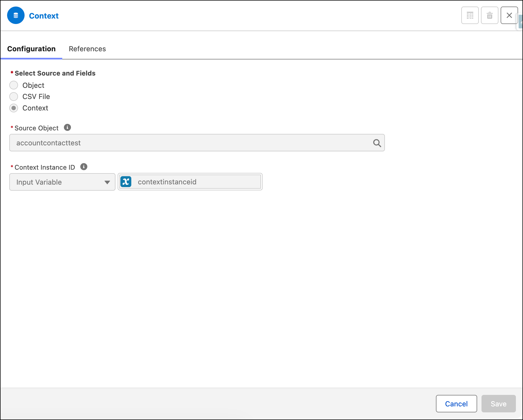Close the Context panel with X
Screen dimensions: 523x420
click(509, 16)
